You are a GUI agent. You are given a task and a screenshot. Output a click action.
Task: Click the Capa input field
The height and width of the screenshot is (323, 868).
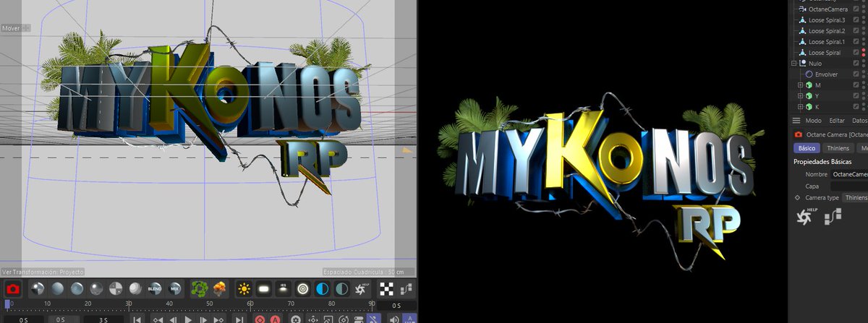coord(848,186)
